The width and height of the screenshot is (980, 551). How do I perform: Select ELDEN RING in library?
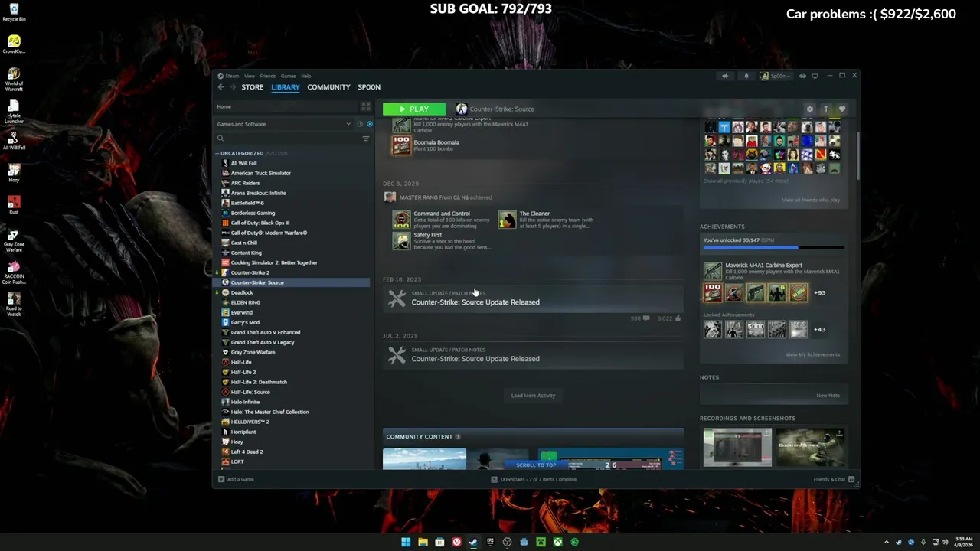coord(245,302)
